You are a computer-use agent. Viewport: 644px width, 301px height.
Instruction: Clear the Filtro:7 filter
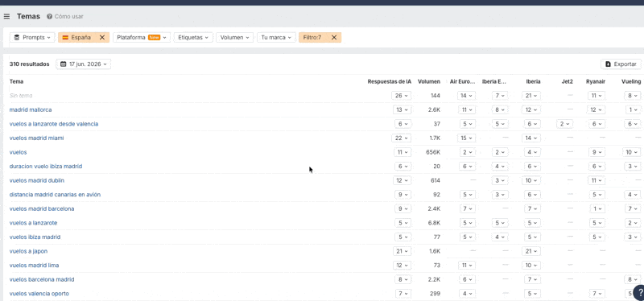coord(334,37)
